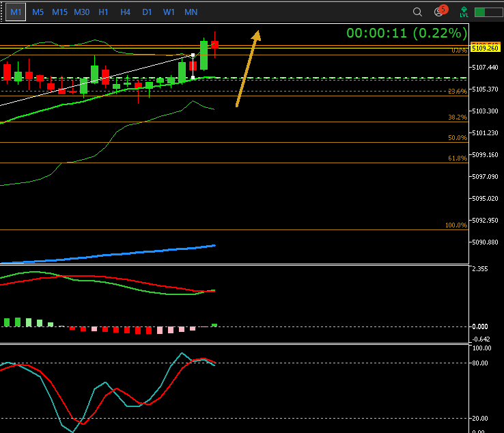Set chart to D1 daily timeframe
The image size is (504, 433).
(147, 12)
